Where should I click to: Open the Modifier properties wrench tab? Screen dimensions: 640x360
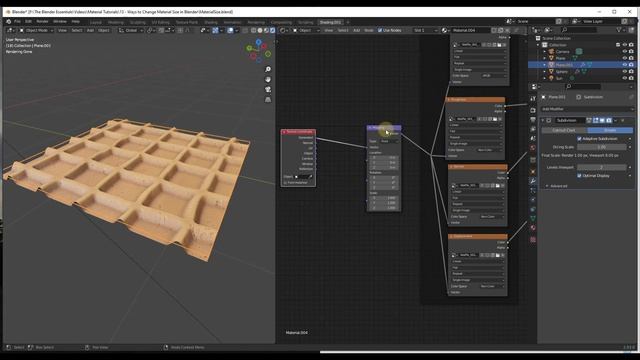coord(533,180)
